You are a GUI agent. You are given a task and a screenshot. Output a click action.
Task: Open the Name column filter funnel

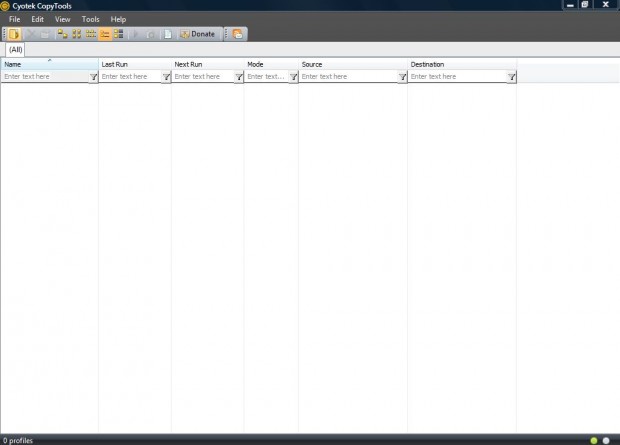tap(93, 77)
